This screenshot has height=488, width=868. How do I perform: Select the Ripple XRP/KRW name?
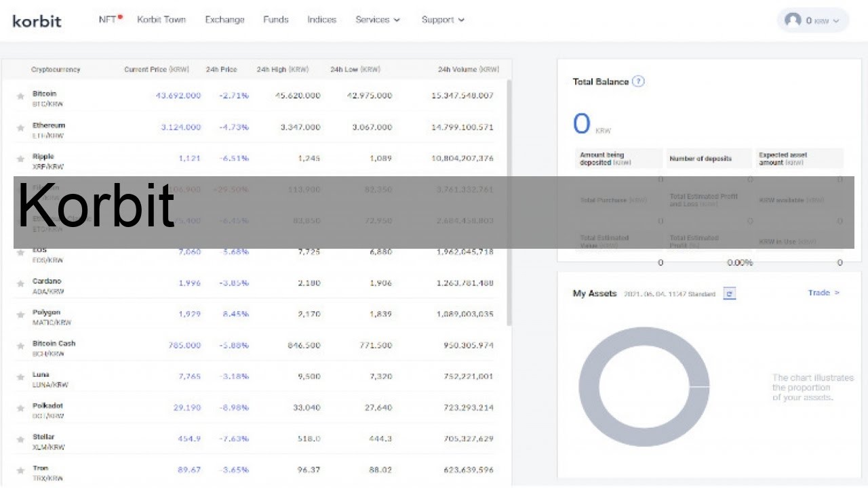point(47,161)
